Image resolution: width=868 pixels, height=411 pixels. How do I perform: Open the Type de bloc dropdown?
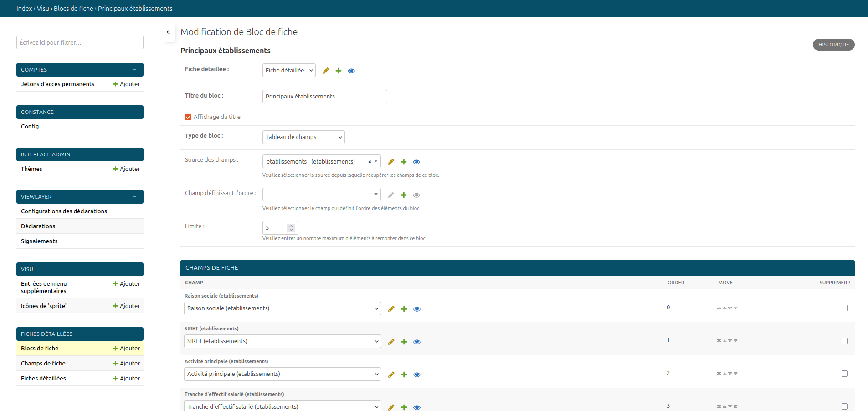(x=303, y=137)
